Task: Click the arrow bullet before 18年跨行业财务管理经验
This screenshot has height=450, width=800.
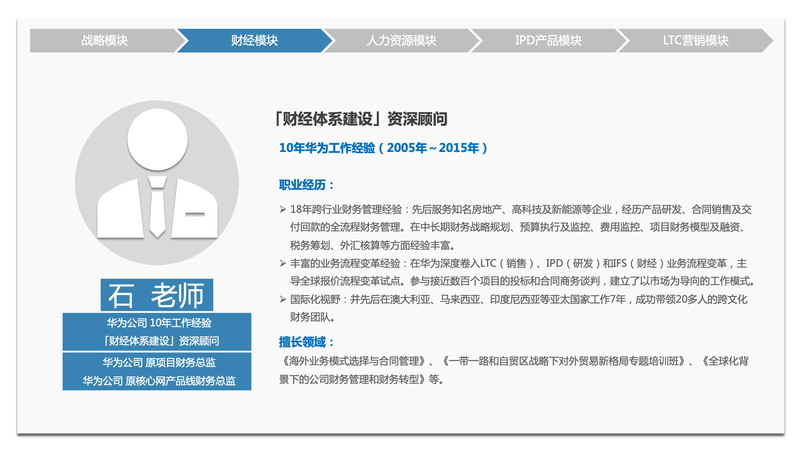Action: pos(282,210)
